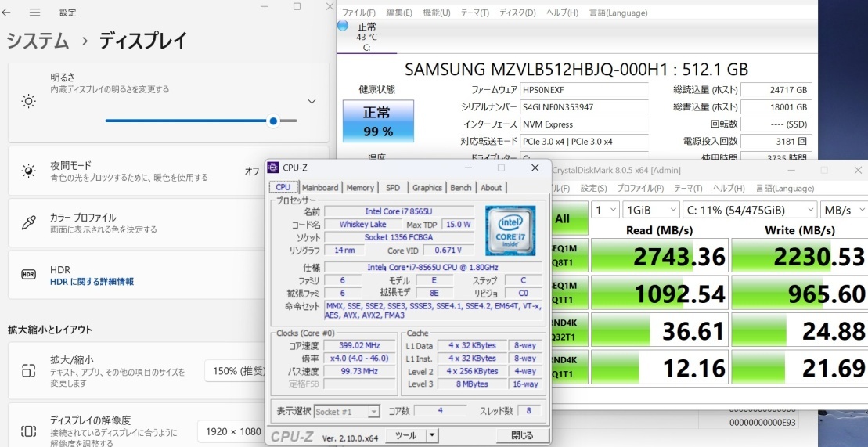This screenshot has height=447, width=868.
Task: Run the RND4K Q32T1 test button
Action: point(569,330)
